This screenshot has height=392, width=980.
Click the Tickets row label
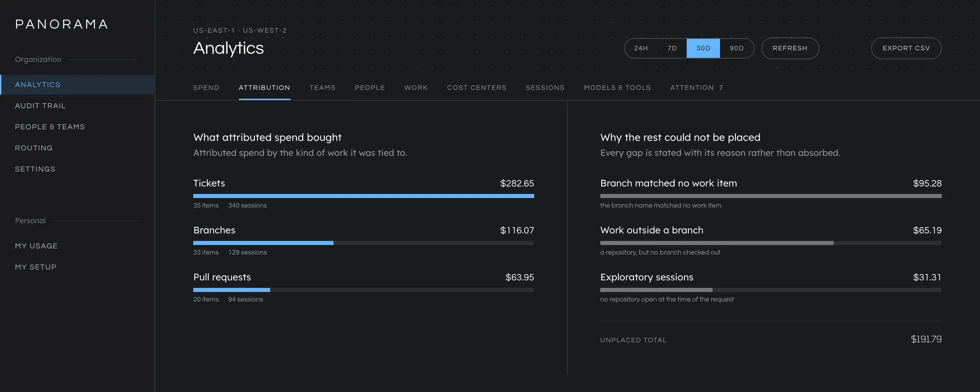tap(209, 183)
